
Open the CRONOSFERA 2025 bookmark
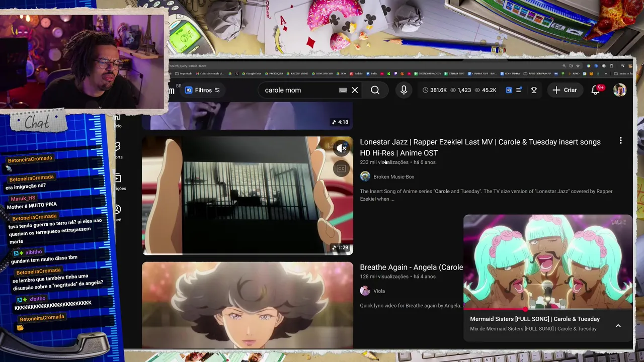click(428, 74)
